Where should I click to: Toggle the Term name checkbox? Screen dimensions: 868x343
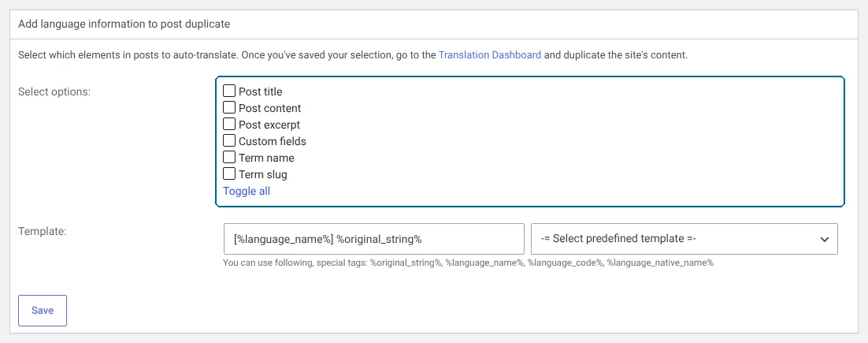pos(229,158)
